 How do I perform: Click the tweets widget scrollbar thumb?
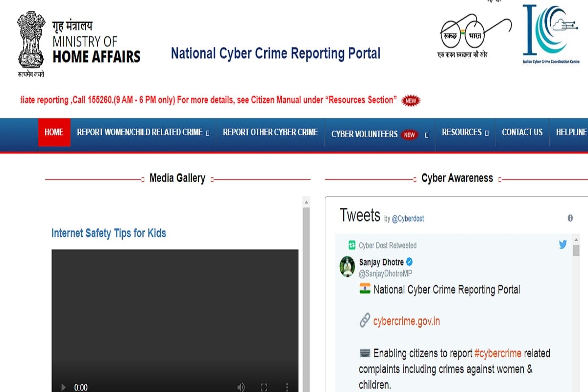coord(576,250)
